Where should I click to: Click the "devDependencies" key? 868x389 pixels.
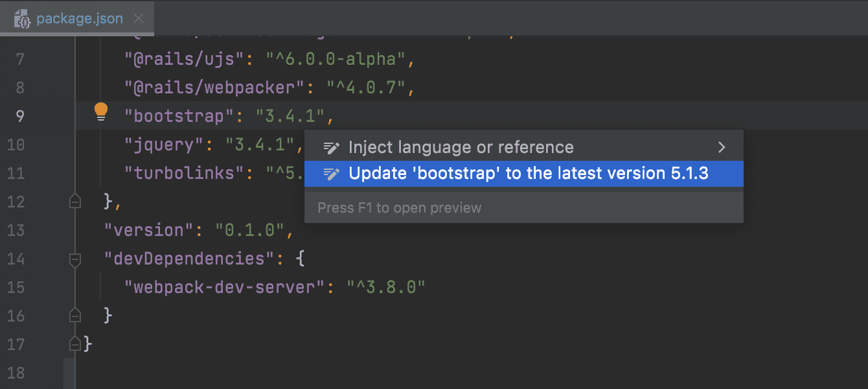click(190, 259)
